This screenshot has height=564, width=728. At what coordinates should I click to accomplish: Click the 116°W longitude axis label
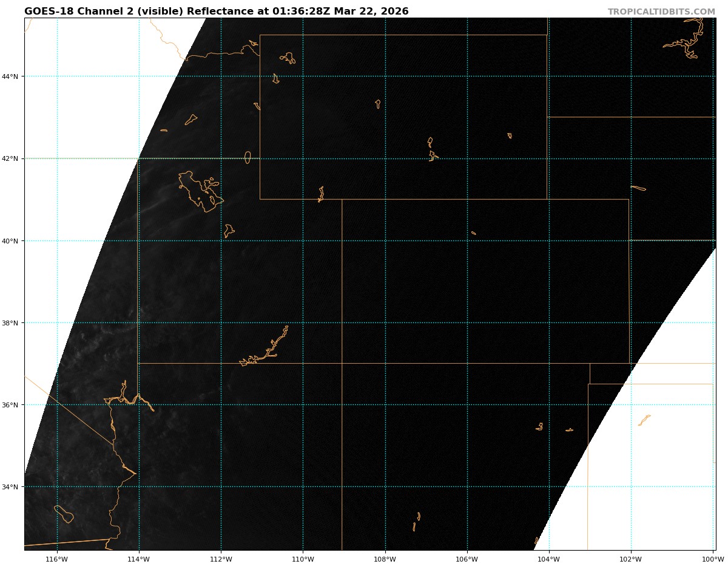coord(57,559)
